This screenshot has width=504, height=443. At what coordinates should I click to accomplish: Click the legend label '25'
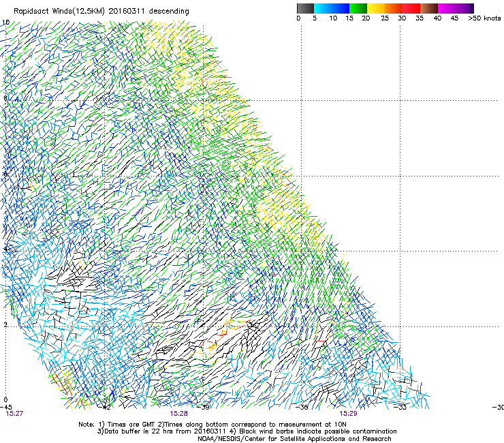(385, 18)
